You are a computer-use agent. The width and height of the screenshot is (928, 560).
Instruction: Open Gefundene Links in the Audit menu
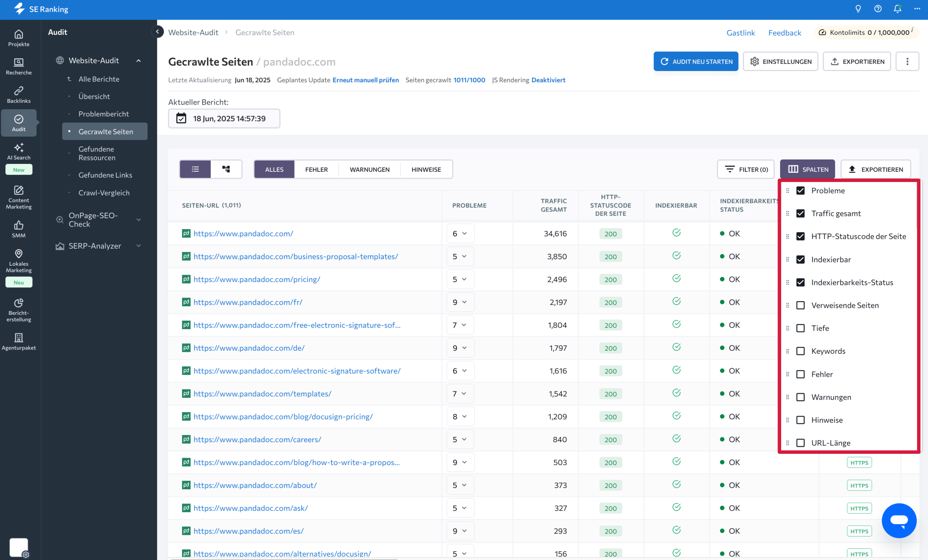coord(105,175)
